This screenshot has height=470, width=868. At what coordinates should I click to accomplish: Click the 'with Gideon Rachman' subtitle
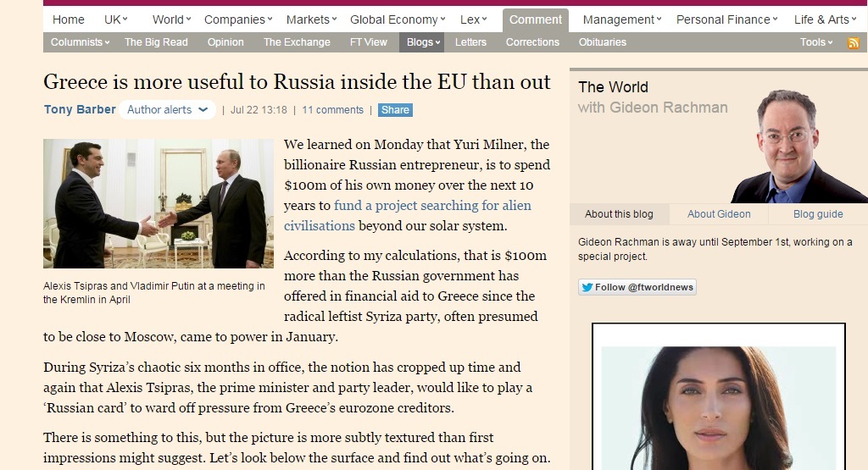pyautogui.click(x=653, y=108)
